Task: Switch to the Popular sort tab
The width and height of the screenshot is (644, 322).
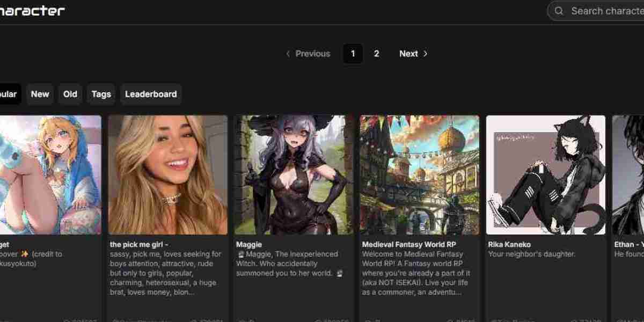Action: click(8, 94)
